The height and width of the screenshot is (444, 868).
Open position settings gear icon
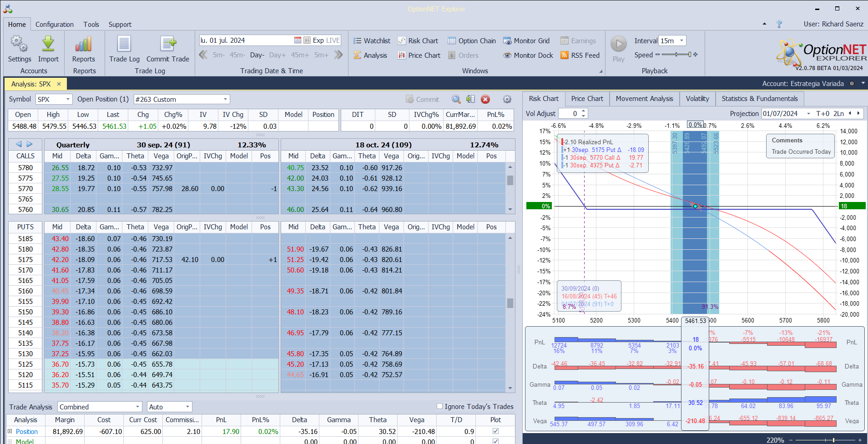pos(507,99)
